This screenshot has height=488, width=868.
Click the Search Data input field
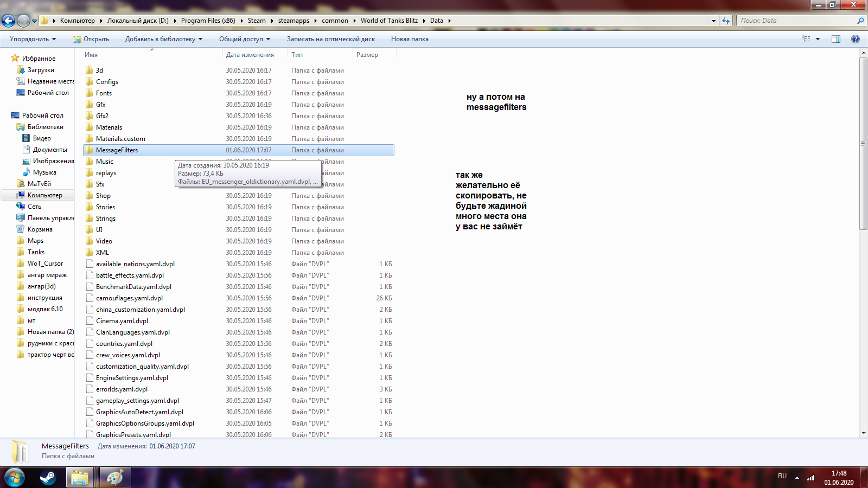[x=797, y=21]
